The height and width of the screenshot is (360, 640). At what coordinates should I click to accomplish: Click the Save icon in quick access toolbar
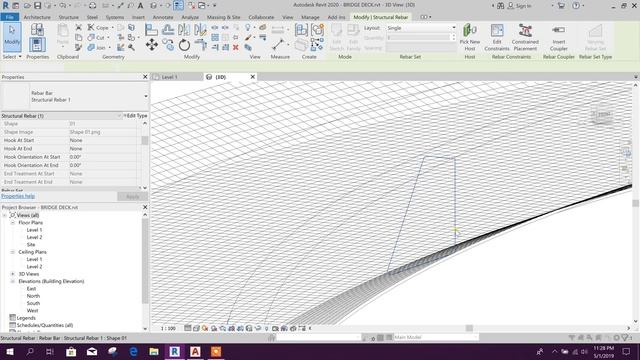click(x=37, y=6)
